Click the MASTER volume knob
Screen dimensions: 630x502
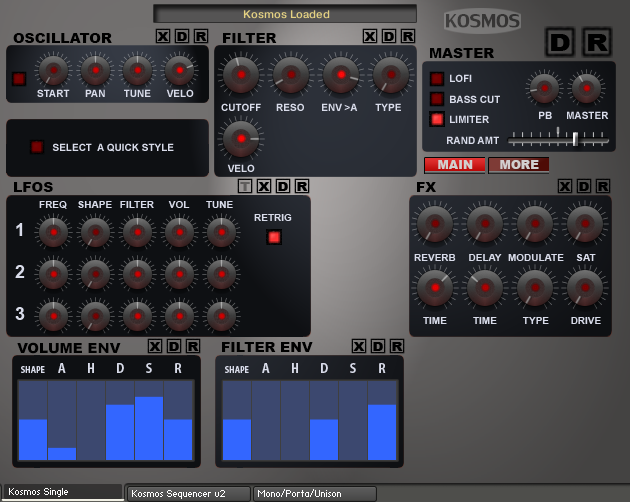click(x=587, y=88)
